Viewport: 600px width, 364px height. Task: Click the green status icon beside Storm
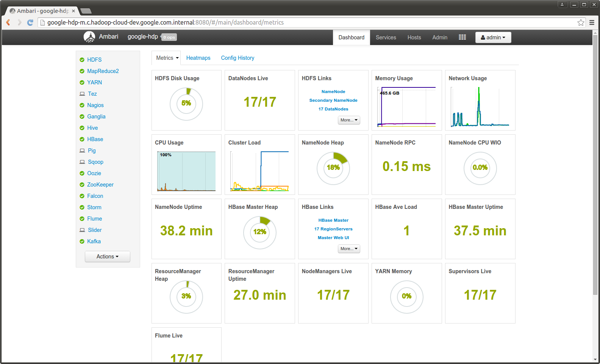point(82,207)
